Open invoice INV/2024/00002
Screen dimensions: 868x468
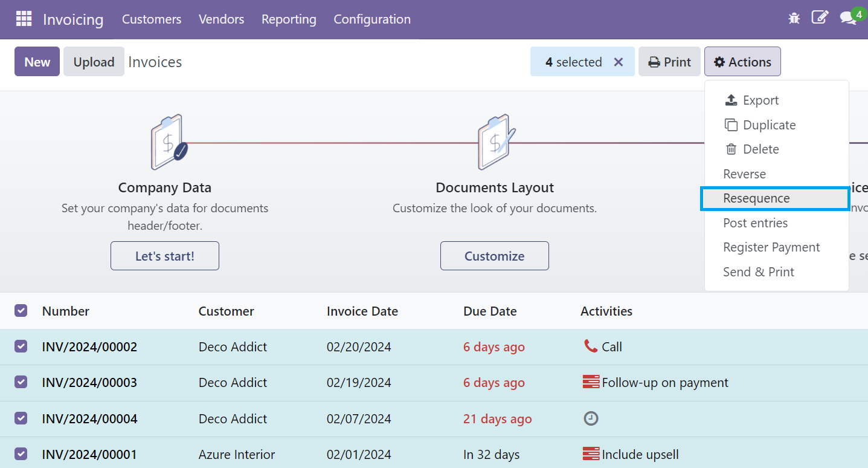89,346
